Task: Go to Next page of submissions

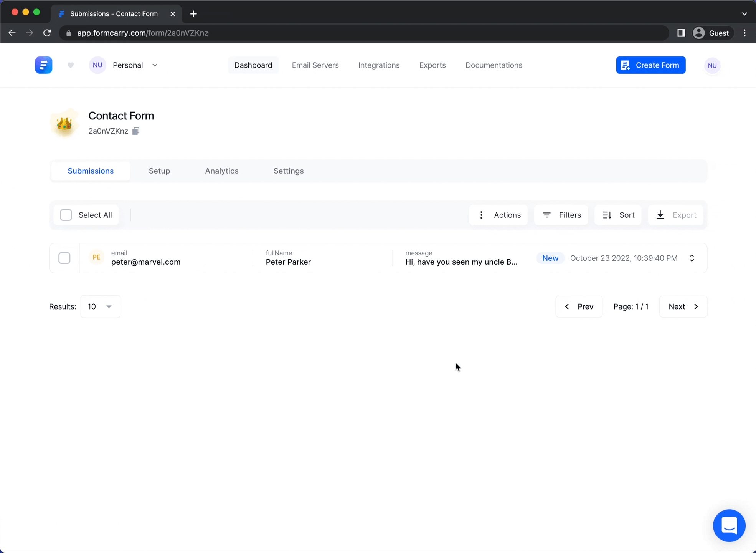Action: click(683, 306)
